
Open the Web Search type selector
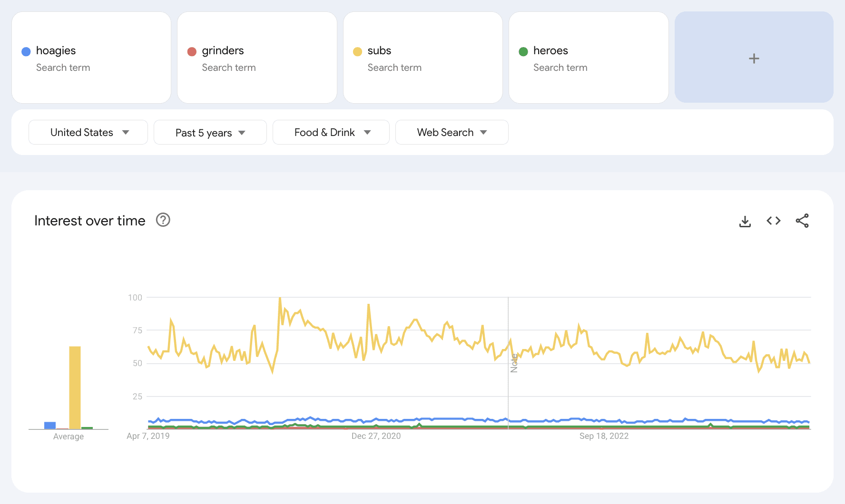451,132
